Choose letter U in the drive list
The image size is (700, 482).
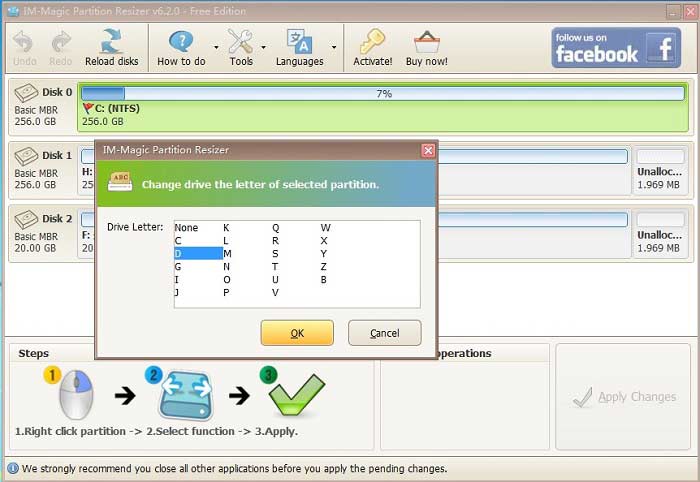point(275,279)
